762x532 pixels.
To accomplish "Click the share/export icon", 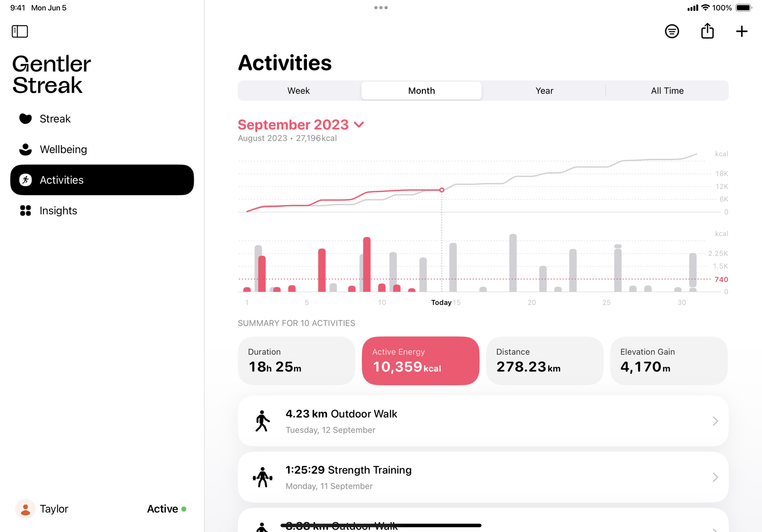I will coord(708,31).
